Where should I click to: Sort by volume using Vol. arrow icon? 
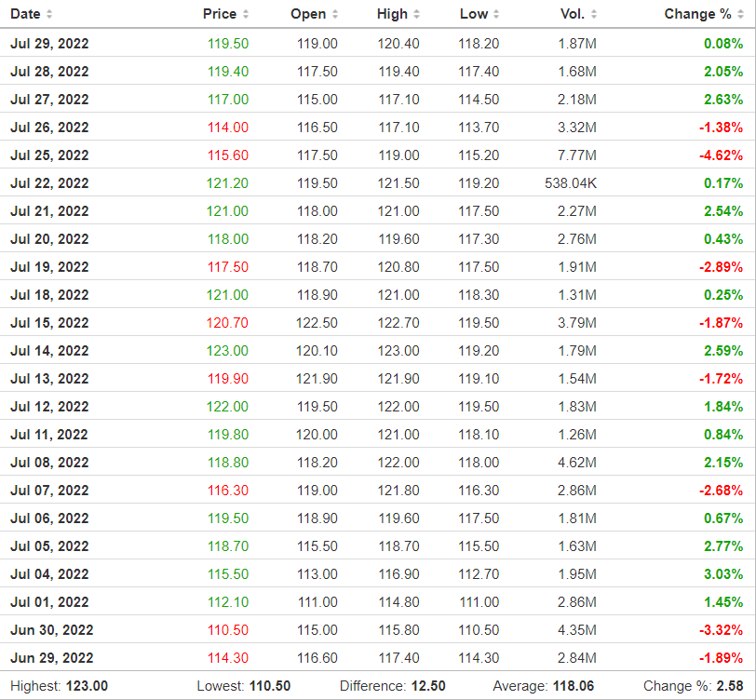pos(594,14)
